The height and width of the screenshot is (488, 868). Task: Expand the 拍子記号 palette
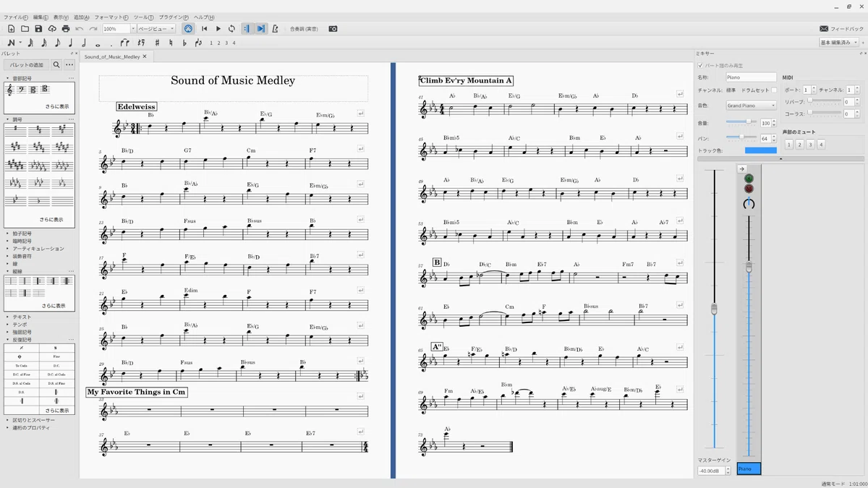22,234
